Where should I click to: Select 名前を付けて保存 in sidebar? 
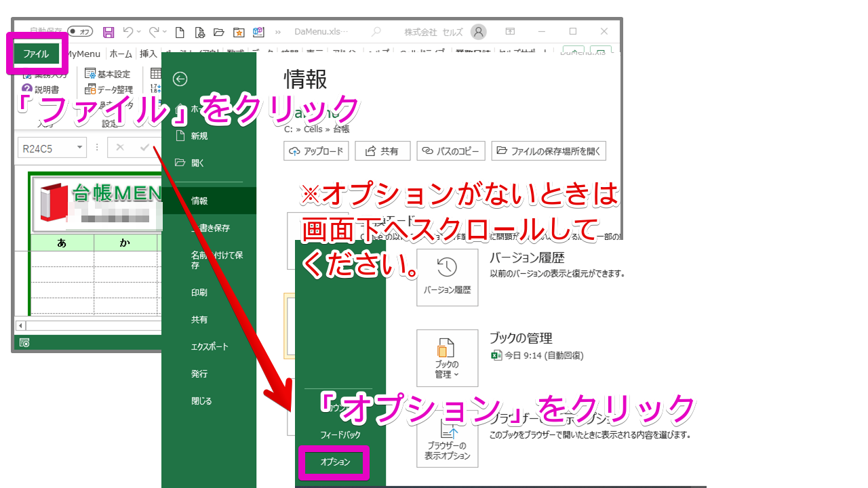[209, 260]
